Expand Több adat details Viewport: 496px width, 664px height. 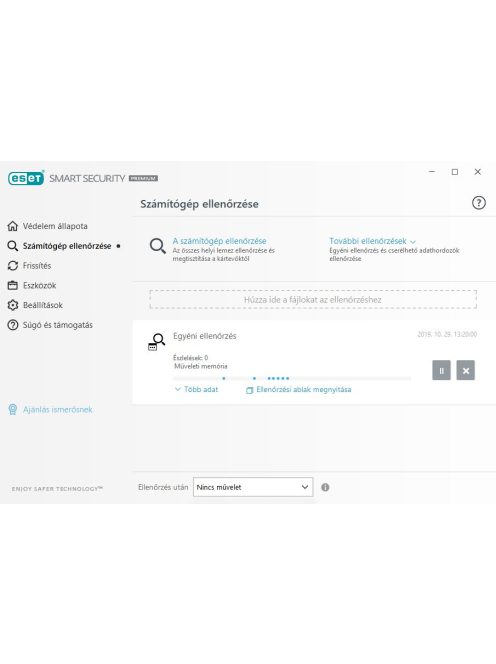tap(197, 389)
